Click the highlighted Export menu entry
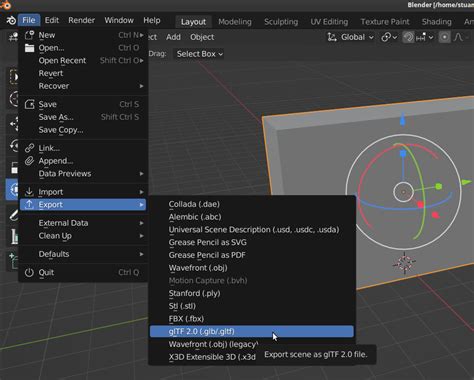The width and height of the screenshot is (474, 380). point(83,205)
